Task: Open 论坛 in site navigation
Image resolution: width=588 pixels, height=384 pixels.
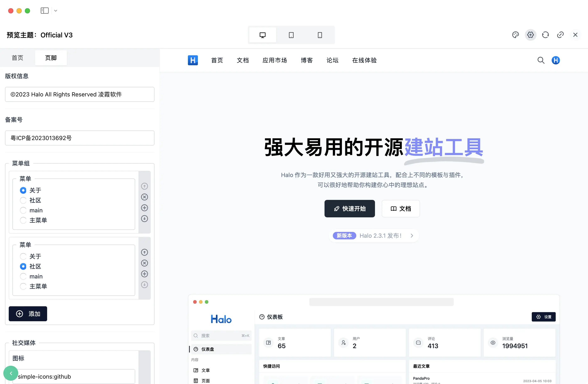Action: tap(333, 60)
